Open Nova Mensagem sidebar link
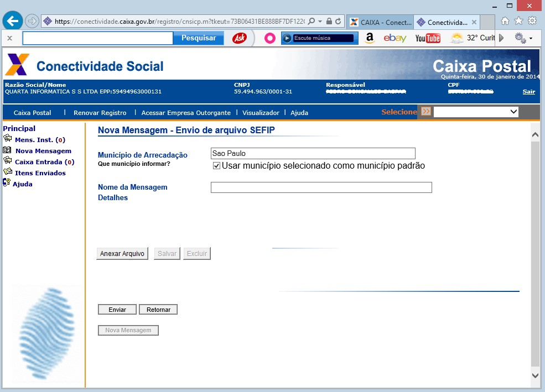This screenshot has width=545, height=392. click(44, 151)
